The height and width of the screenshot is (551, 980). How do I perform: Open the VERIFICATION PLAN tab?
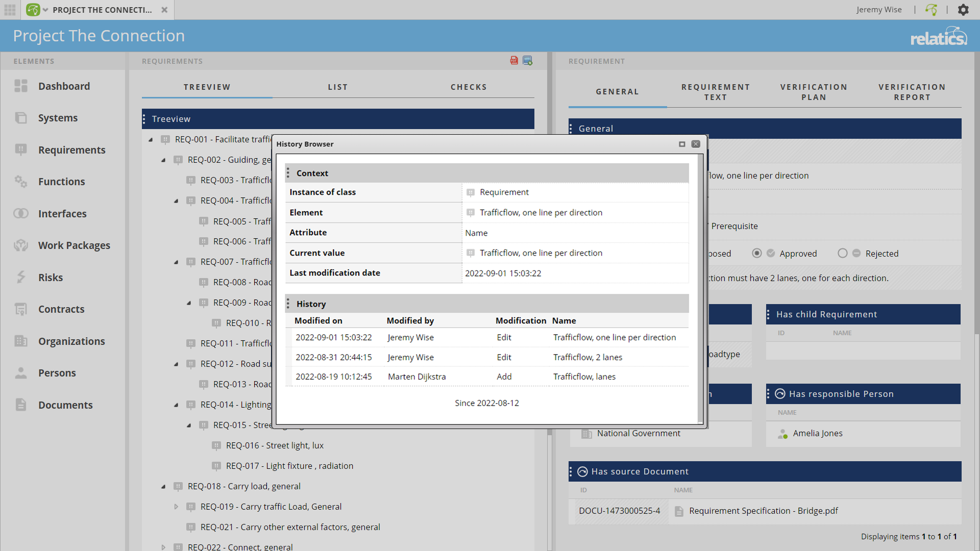tap(814, 92)
